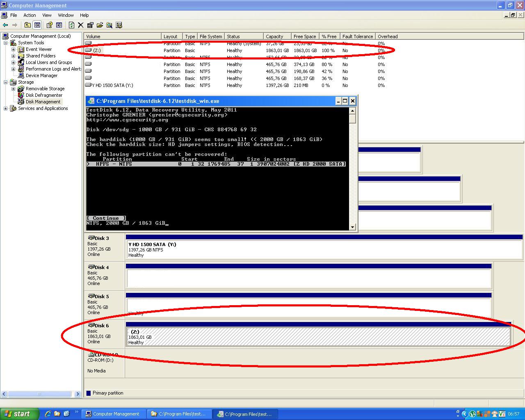This screenshot has width=525, height=420.
Task: Click the Properties icon in the toolbar
Action: tap(90, 25)
